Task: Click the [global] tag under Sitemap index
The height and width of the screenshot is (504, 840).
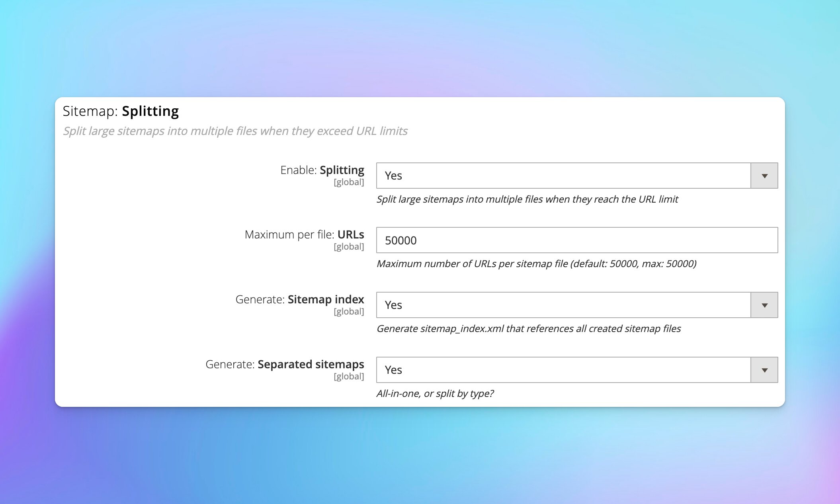Action: tap(349, 312)
